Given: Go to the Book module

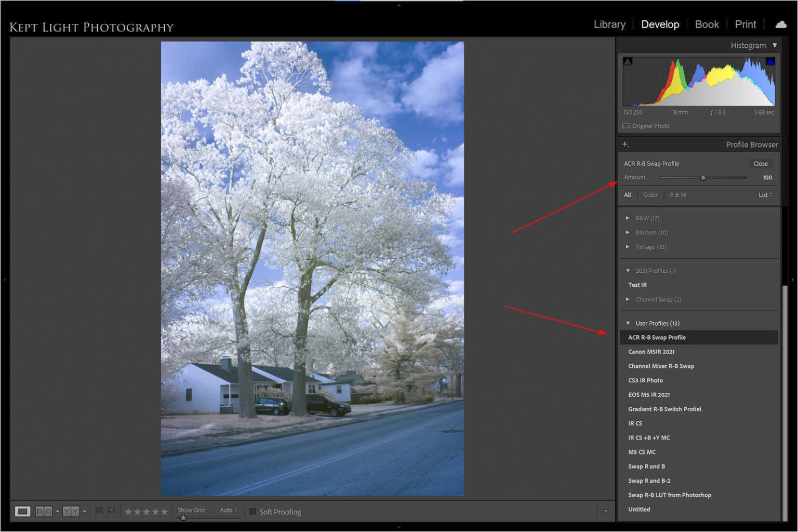Looking at the screenshot, I should [x=707, y=24].
